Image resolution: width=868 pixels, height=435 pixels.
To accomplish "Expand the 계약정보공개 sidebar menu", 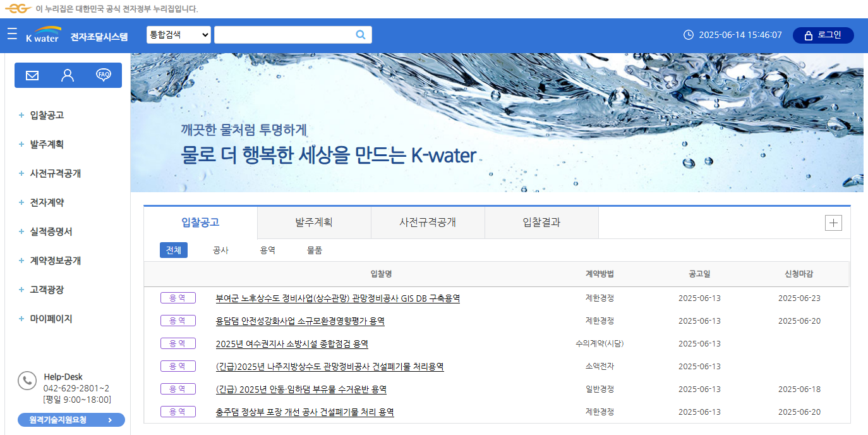I will click(50, 260).
